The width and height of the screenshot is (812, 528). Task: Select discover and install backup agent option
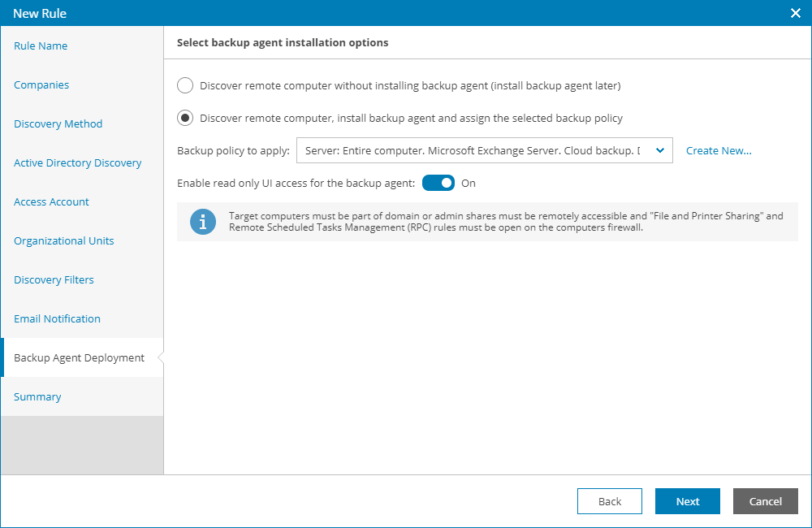[185, 118]
